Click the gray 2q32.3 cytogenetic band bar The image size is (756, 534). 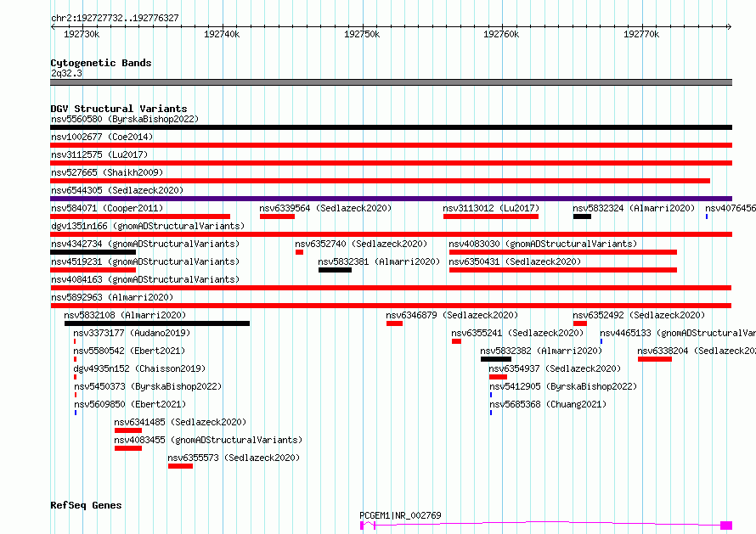391,82
